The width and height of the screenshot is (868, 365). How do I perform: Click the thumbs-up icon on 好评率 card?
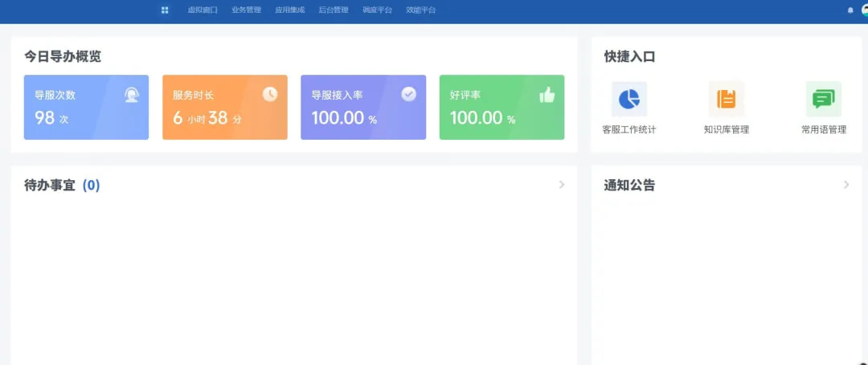547,95
